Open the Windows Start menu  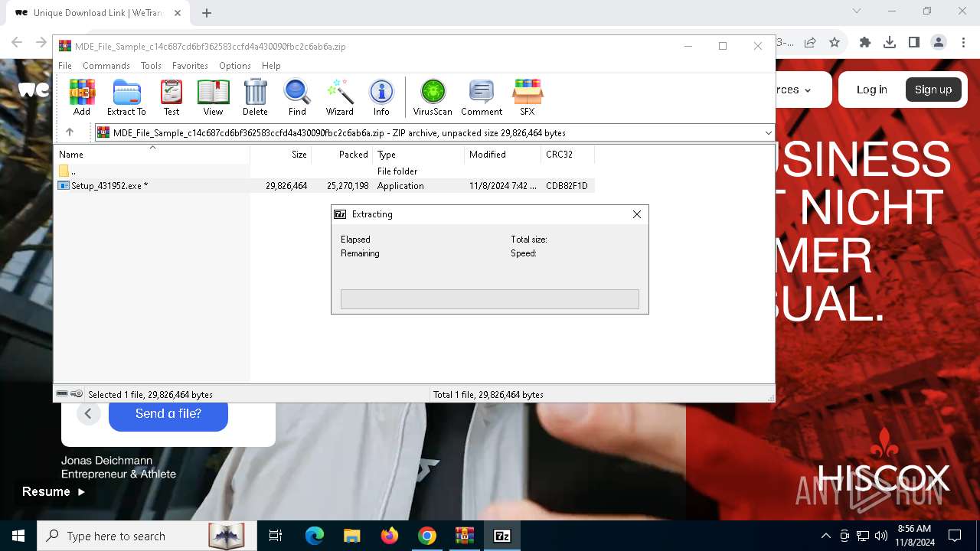coord(18,536)
